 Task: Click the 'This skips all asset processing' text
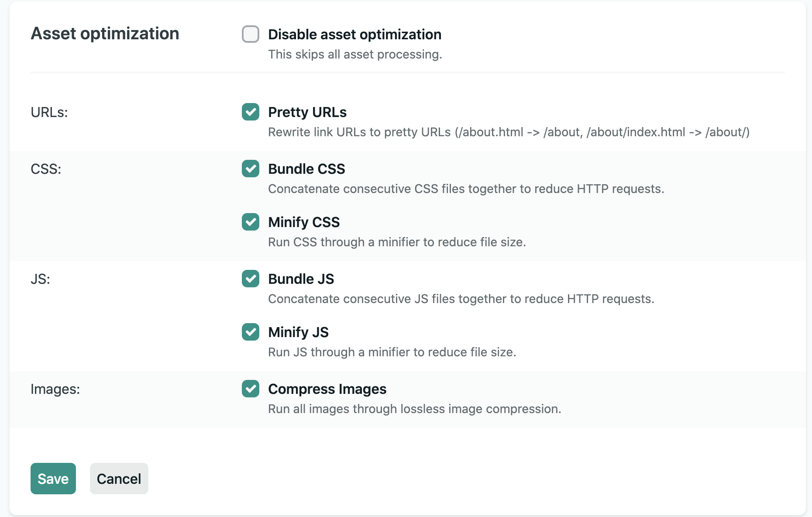coord(355,55)
